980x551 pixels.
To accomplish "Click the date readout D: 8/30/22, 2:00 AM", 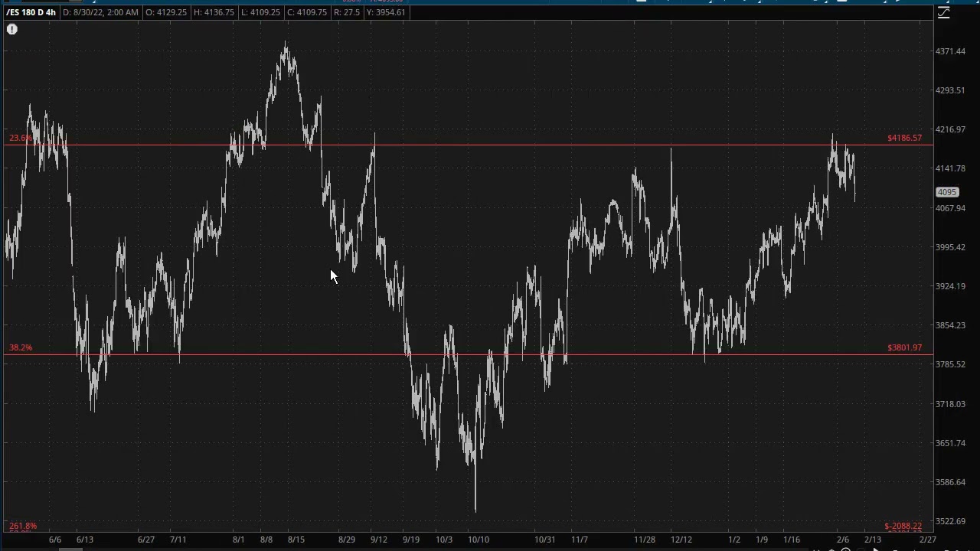I will coord(100,12).
